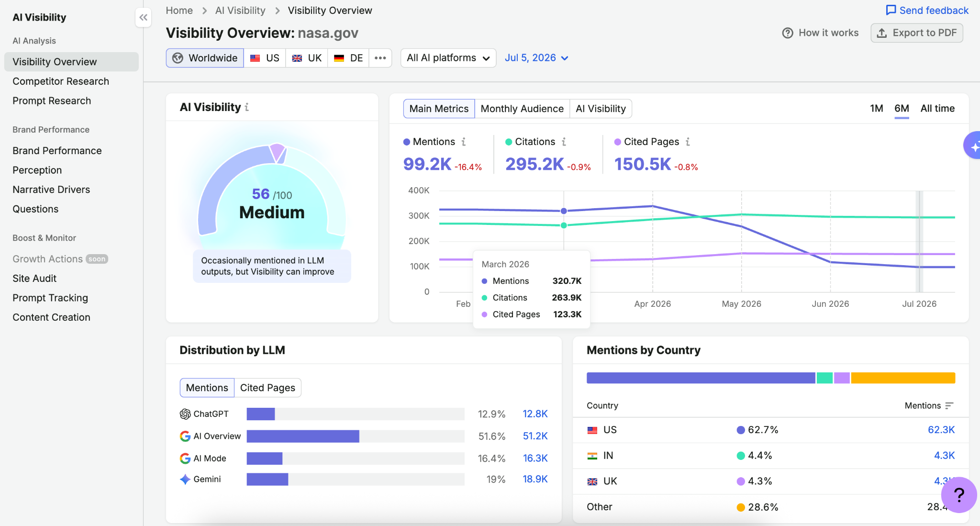This screenshot has height=526, width=980.
Task: Open the All AI platforms dropdown
Action: [x=448, y=58]
